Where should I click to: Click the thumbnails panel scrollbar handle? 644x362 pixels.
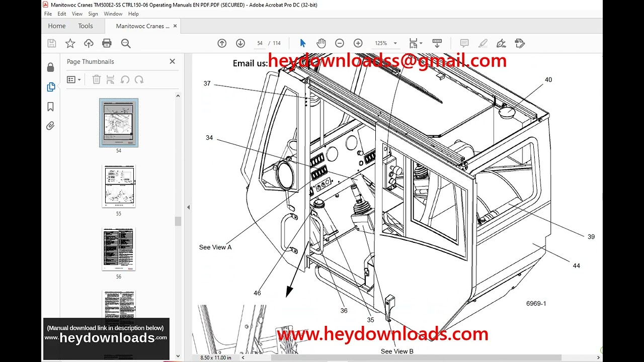177,221
